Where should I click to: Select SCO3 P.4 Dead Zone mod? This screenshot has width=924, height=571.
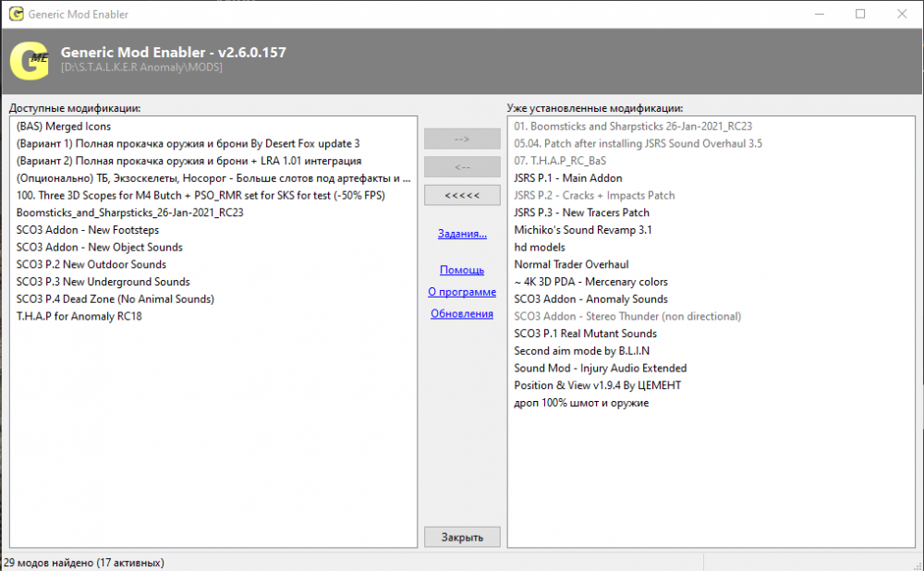tap(115, 298)
